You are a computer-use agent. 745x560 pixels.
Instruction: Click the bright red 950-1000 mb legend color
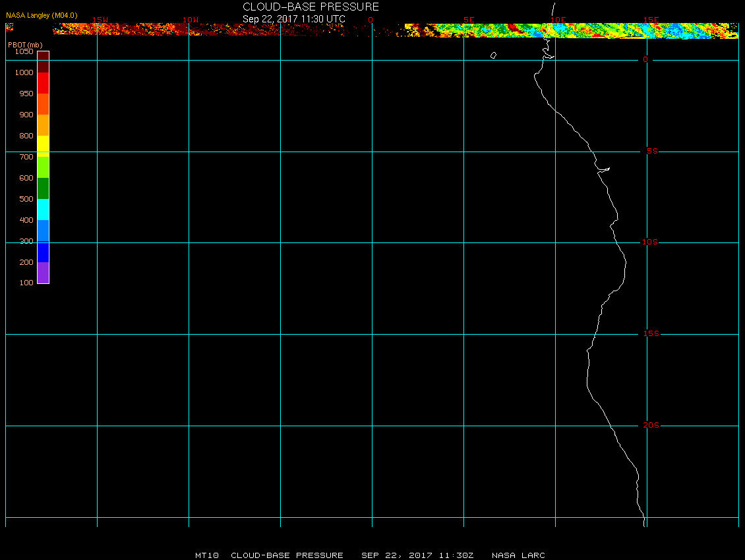(44, 83)
